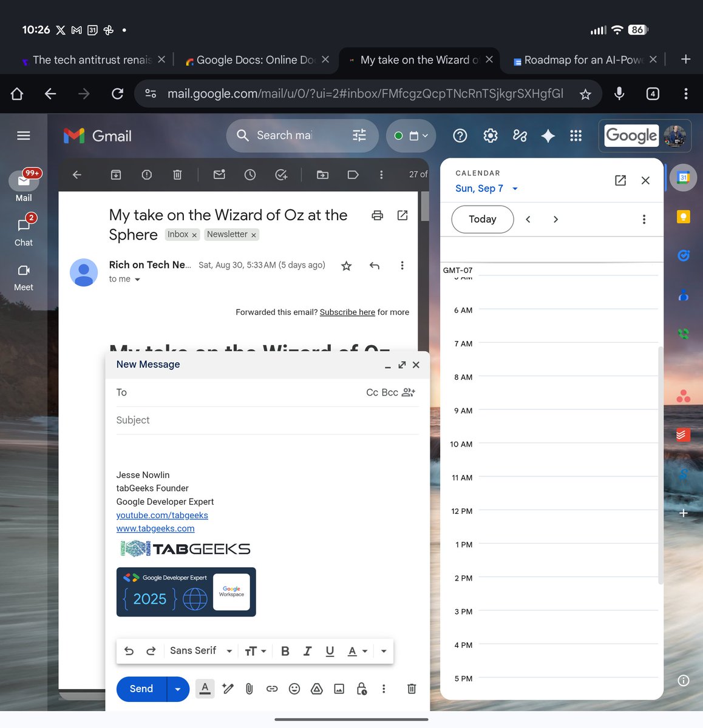Open Chat from the Gmail sidebar
This screenshot has height=728, width=703.
coord(23,231)
